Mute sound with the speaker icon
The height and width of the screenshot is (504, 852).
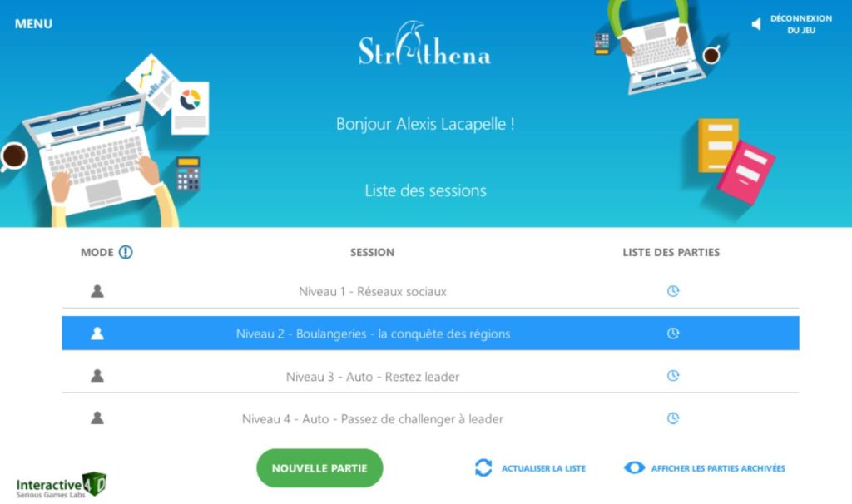(x=755, y=24)
